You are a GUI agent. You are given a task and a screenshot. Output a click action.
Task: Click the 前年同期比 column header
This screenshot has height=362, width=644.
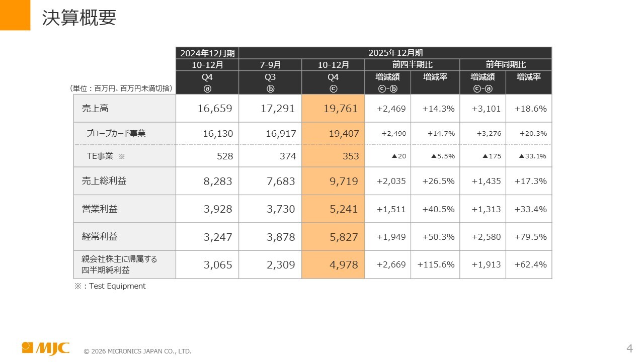click(506, 65)
